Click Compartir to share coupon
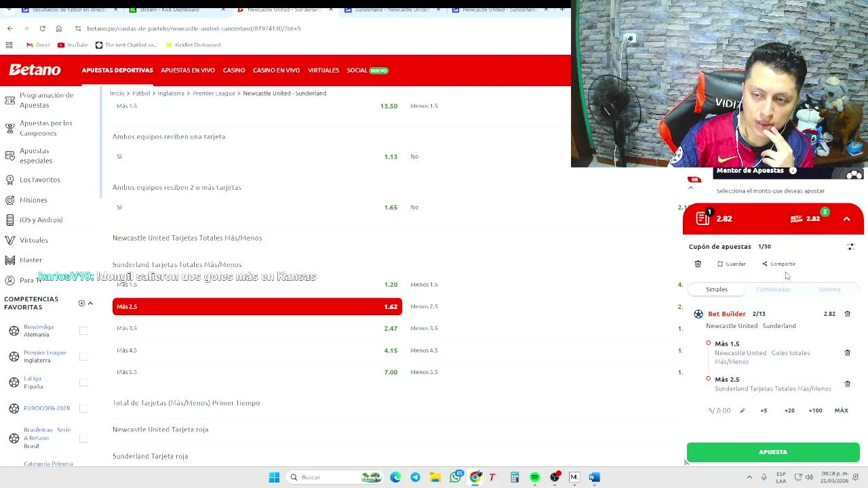Viewport: 868px width, 488px height. [x=778, y=264]
